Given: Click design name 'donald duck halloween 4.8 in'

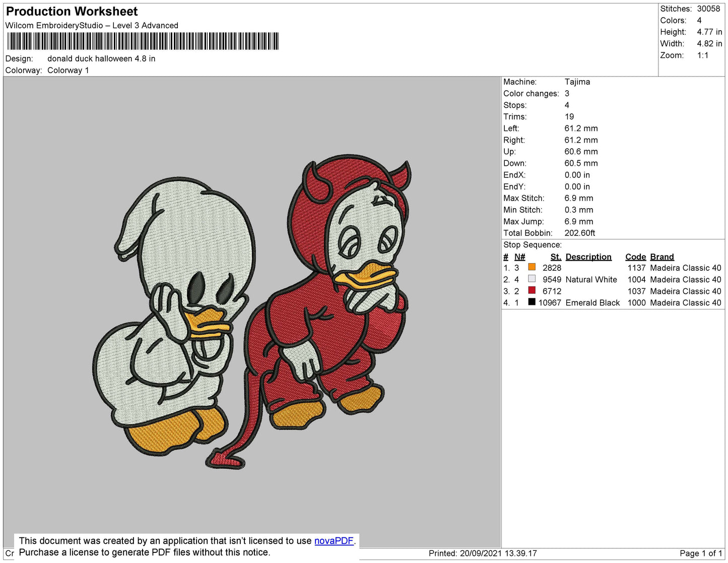Looking at the screenshot, I should pos(101,59).
